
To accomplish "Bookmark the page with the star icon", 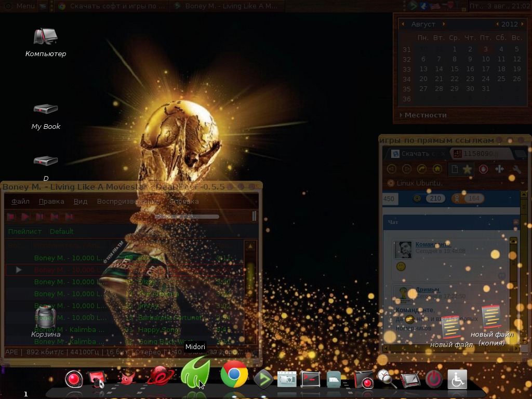I will click(x=467, y=169).
